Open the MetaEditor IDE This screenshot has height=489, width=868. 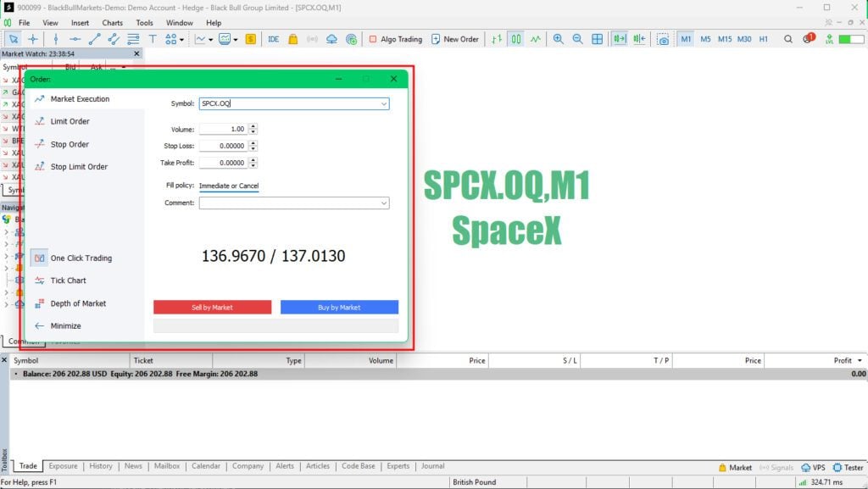click(274, 39)
